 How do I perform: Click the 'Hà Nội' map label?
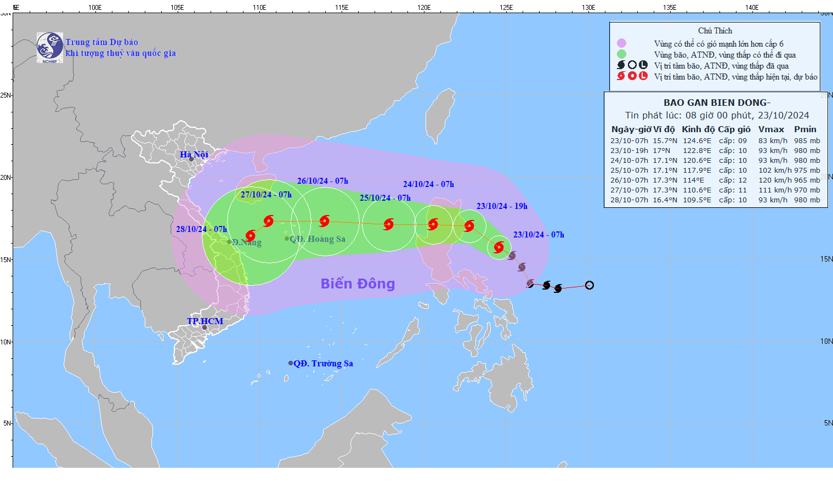click(194, 155)
